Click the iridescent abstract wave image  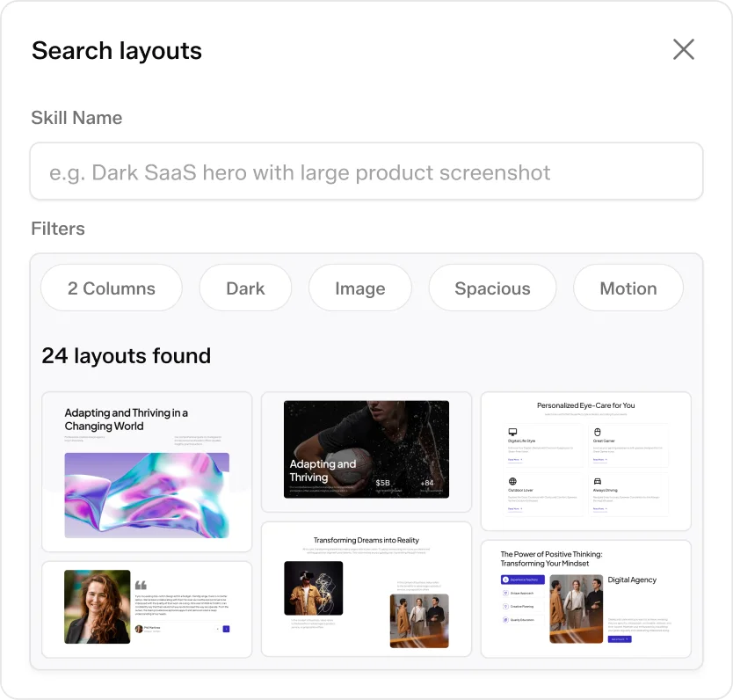pos(147,495)
